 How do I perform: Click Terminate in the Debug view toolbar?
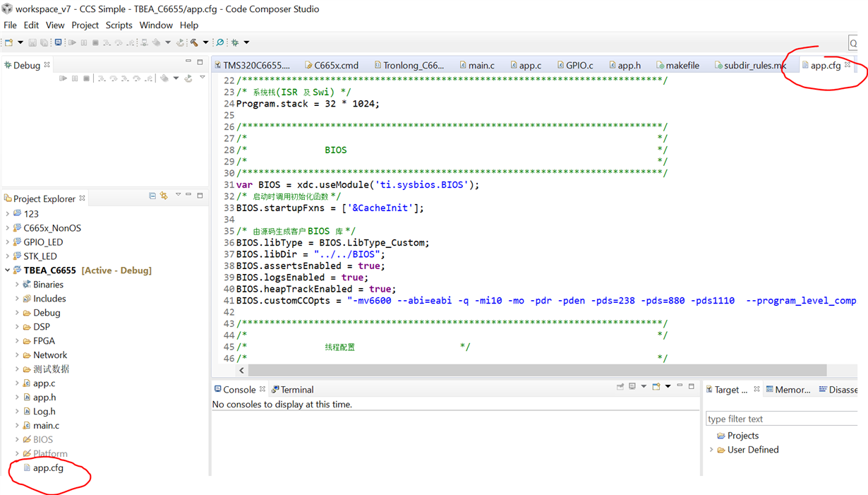86,78
